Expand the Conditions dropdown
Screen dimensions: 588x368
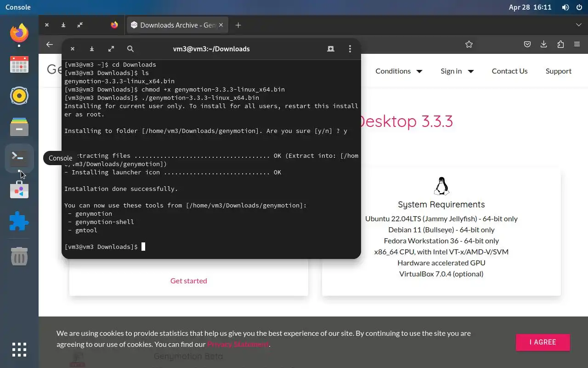[x=399, y=71]
